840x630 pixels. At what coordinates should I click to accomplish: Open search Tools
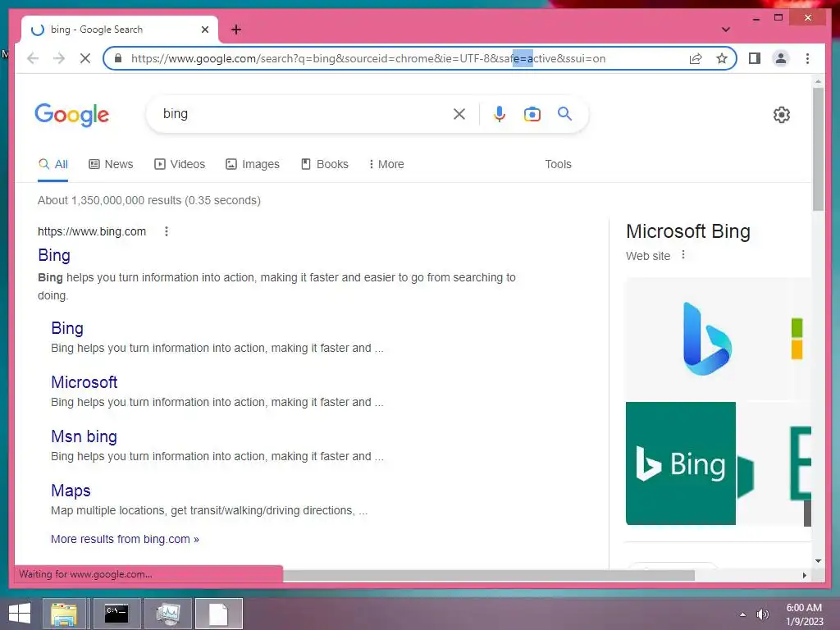coord(558,164)
